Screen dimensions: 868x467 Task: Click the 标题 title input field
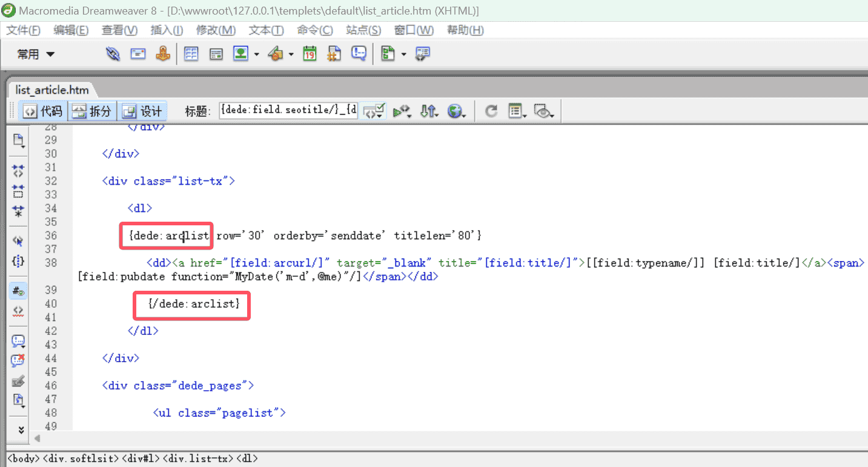(x=288, y=111)
